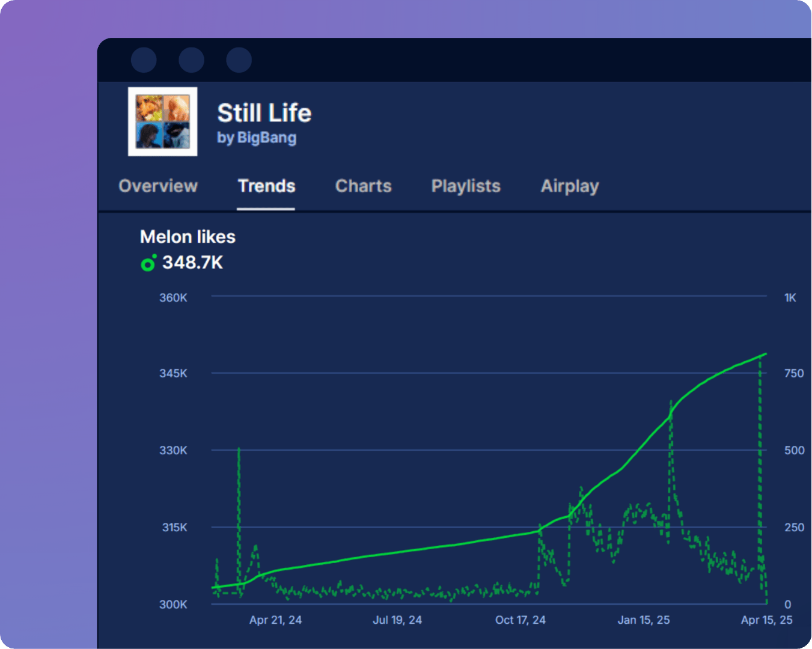Select the Trends tab
The height and width of the screenshot is (649, 812).
[266, 186]
